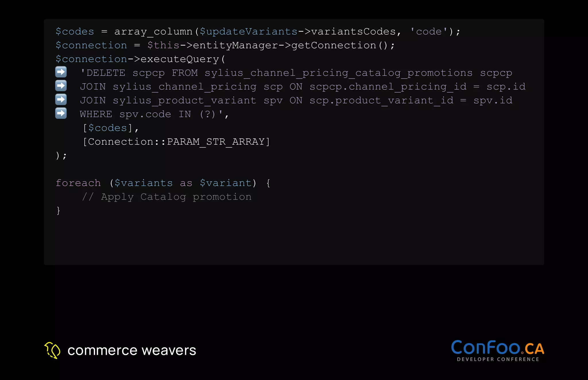The width and height of the screenshot is (588, 380).
Task: Click the 'commerce weavers' text
Action: [132, 350]
